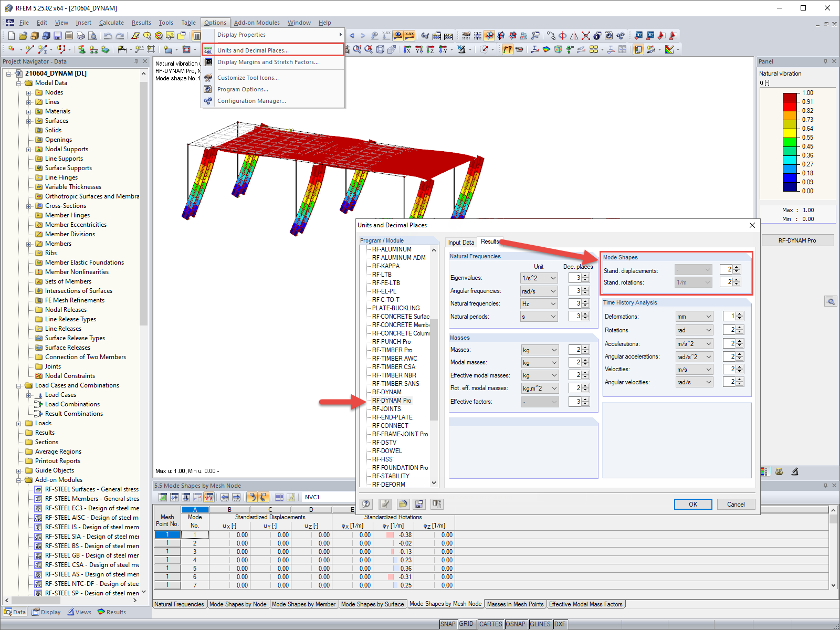Click the table next arrow icon
The height and width of the screenshot is (630, 840).
tap(236, 497)
